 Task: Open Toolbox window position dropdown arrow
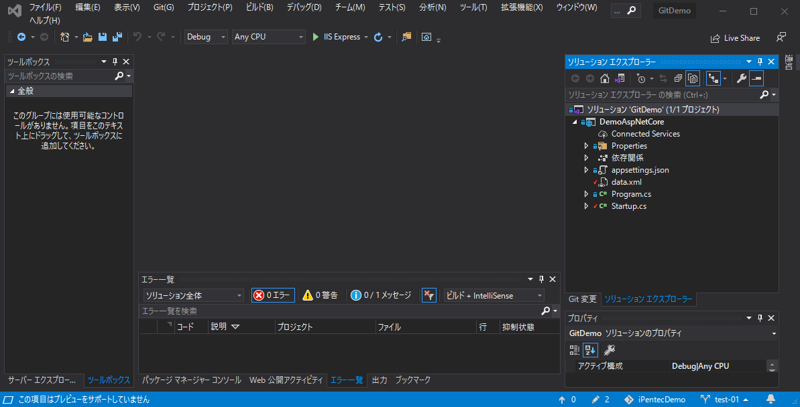pos(104,62)
